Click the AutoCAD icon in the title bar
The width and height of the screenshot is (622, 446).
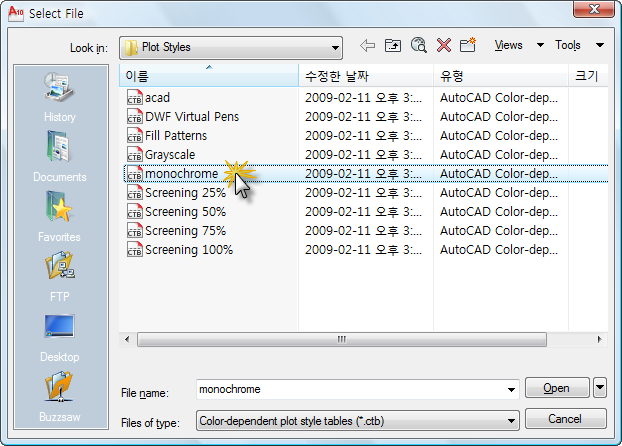16,13
